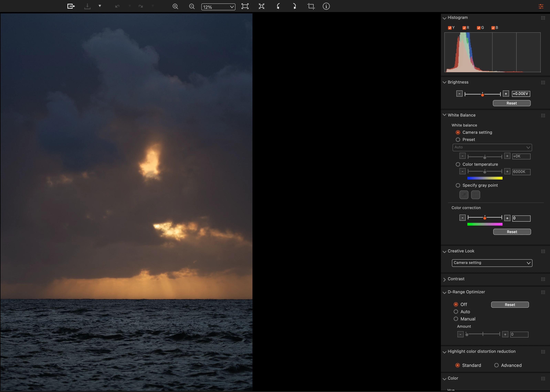The width and height of the screenshot is (550, 392).
Task: Toggle the adjustment panel icon at top right
Action: coord(541,7)
